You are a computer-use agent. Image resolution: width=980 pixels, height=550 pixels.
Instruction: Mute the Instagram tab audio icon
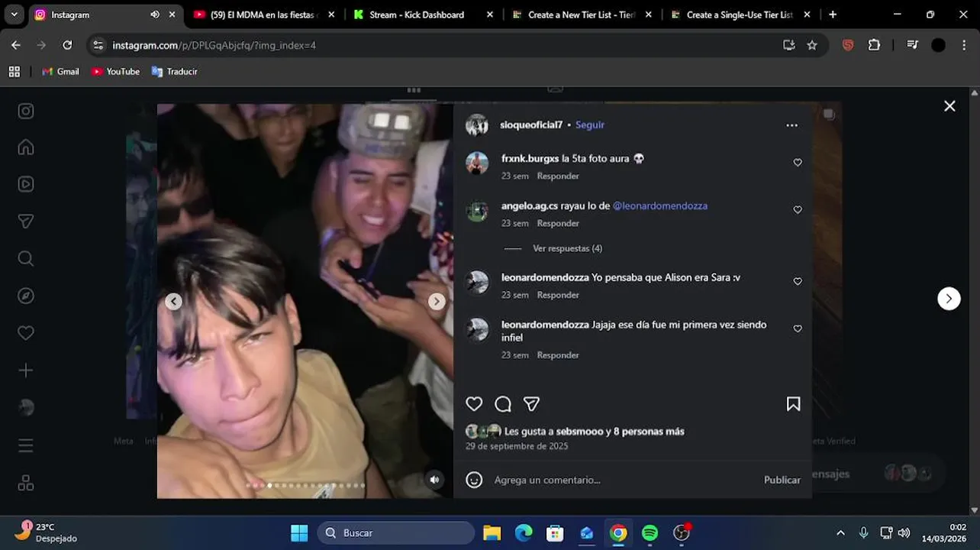(x=155, y=15)
